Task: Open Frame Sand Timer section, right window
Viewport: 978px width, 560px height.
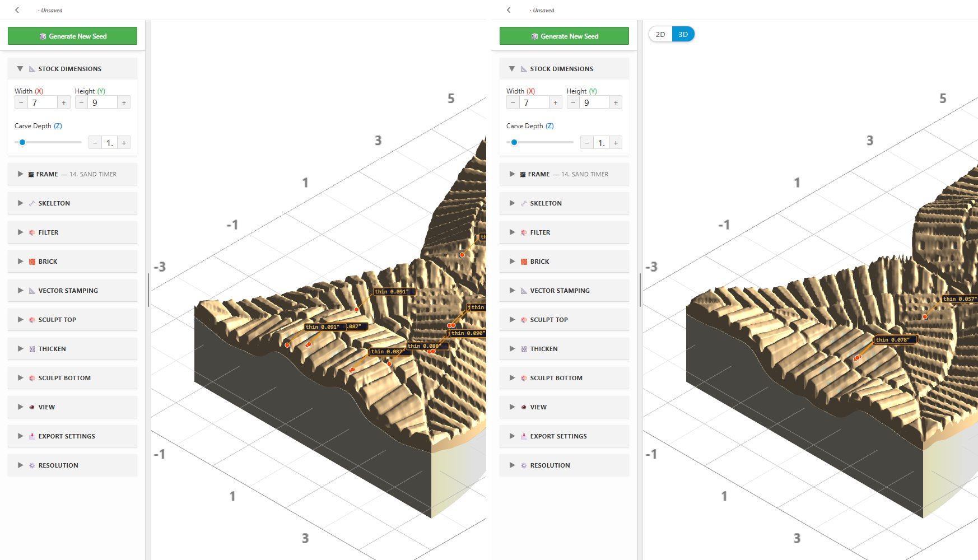Action: [564, 174]
